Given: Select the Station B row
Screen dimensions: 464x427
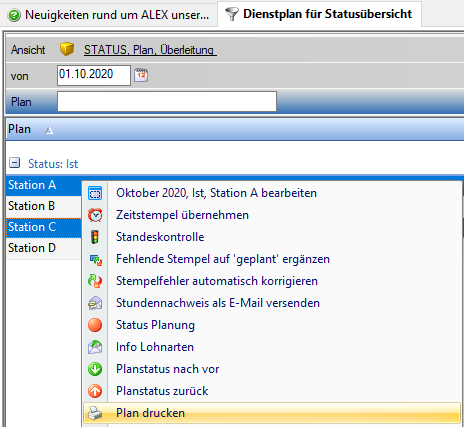Looking at the screenshot, I should (44, 206).
